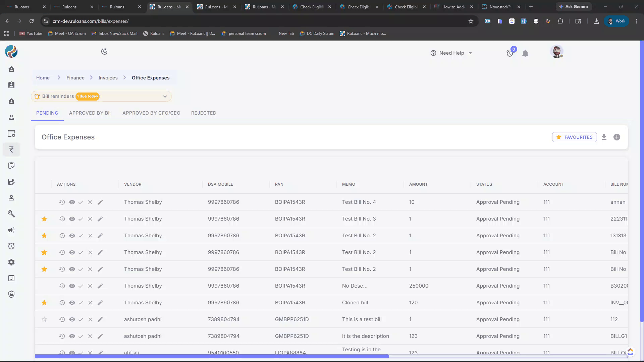Add a new expense with the plus icon
This screenshot has height=362, width=644.
(x=617, y=137)
